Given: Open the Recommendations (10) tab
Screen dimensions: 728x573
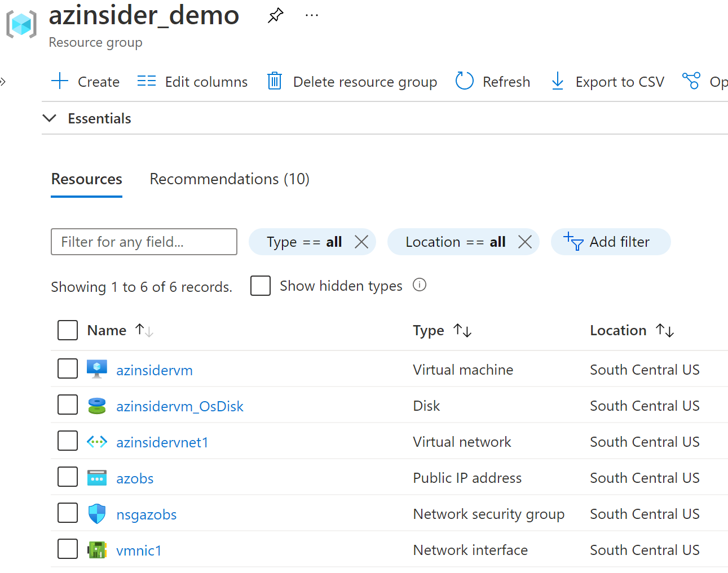Looking at the screenshot, I should point(230,179).
